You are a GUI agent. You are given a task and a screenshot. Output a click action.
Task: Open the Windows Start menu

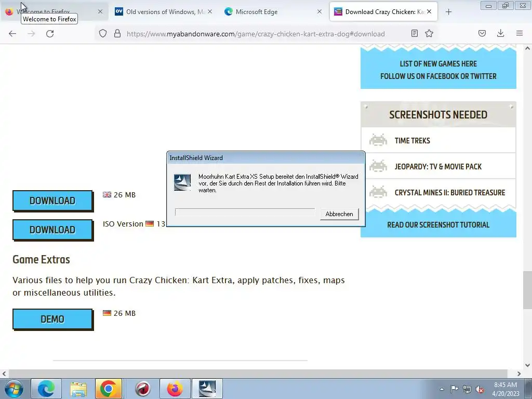(x=14, y=389)
